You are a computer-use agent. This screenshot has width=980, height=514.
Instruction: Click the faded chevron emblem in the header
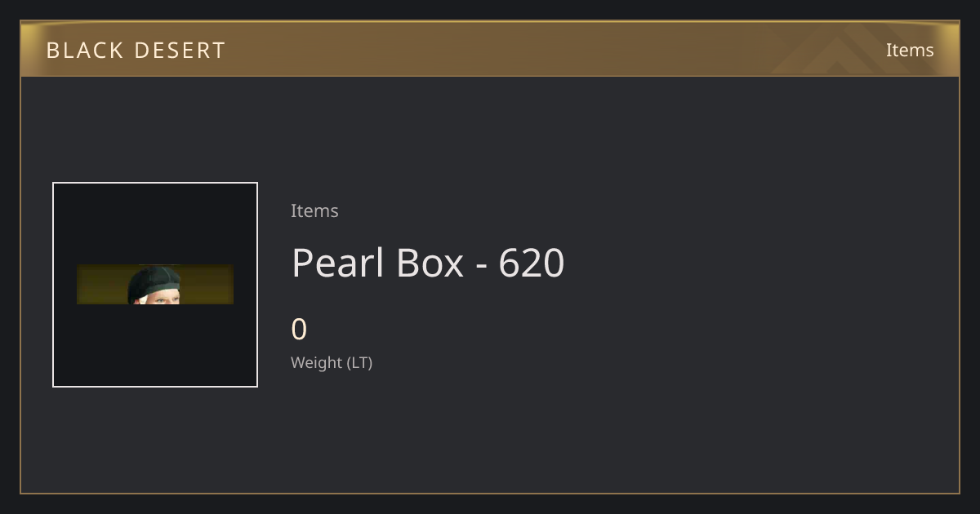point(849,49)
